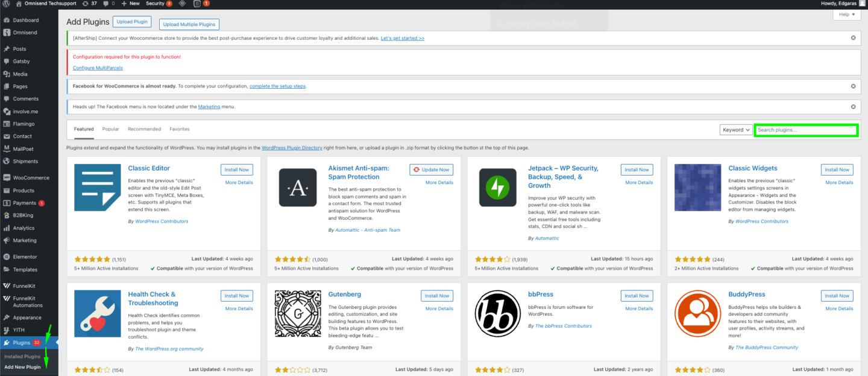Viewport: 868px width, 376px height.
Task: Switch to the Popular tab
Action: [x=110, y=129]
